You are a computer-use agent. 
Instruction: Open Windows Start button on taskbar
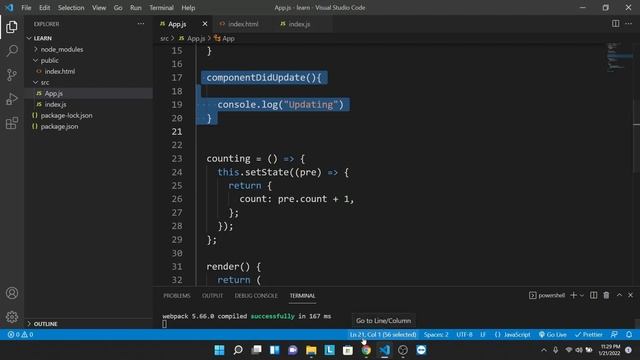point(219,350)
